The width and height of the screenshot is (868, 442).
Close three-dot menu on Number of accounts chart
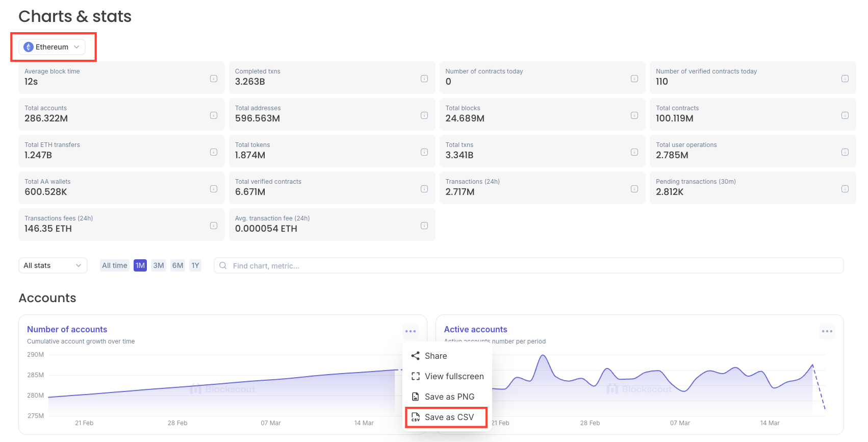(x=411, y=331)
